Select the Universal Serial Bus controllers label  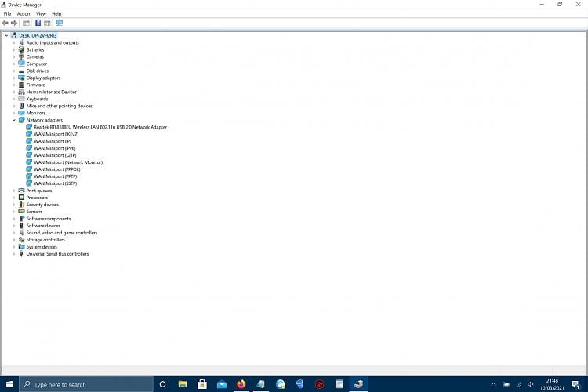(57, 254)
